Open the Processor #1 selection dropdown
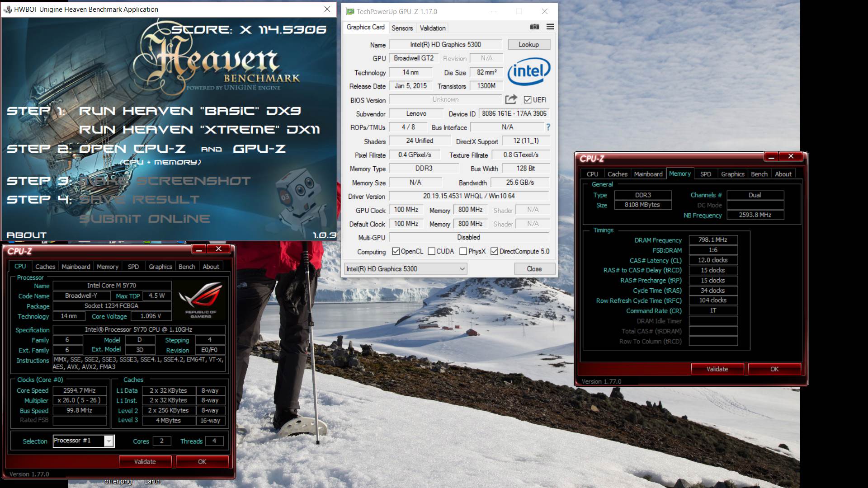This screenshot has height=488, width=868. click(x=84, y=441)
